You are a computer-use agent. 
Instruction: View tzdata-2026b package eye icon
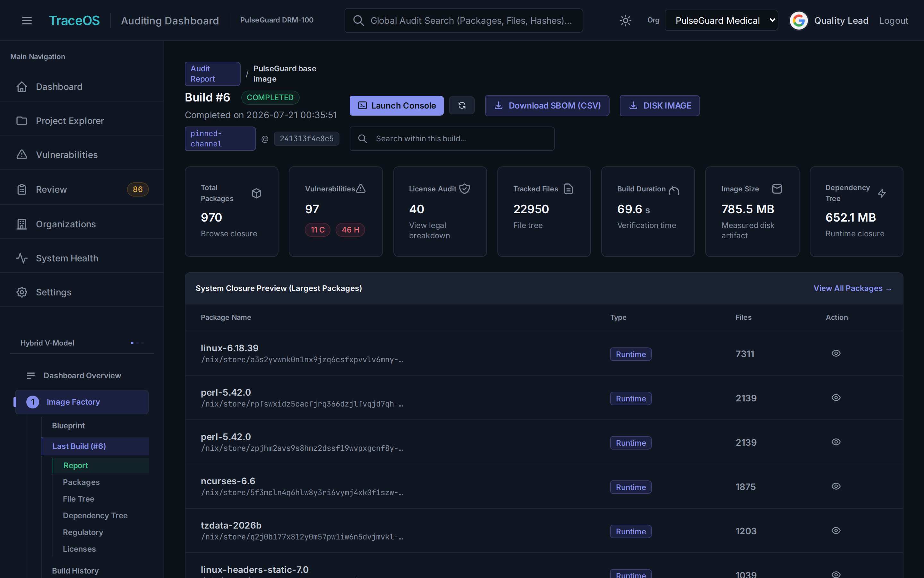coord(836,530)
